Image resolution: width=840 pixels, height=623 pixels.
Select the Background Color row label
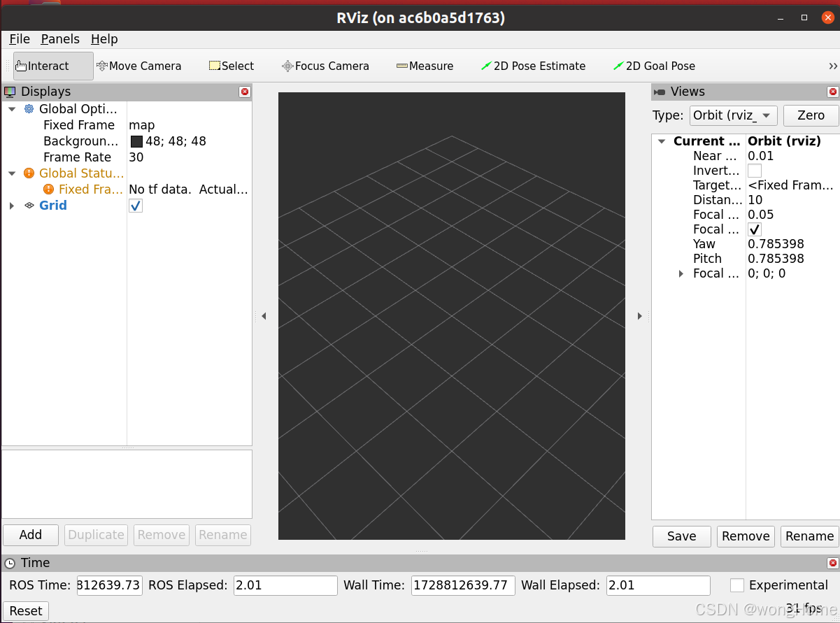point(81,141)
